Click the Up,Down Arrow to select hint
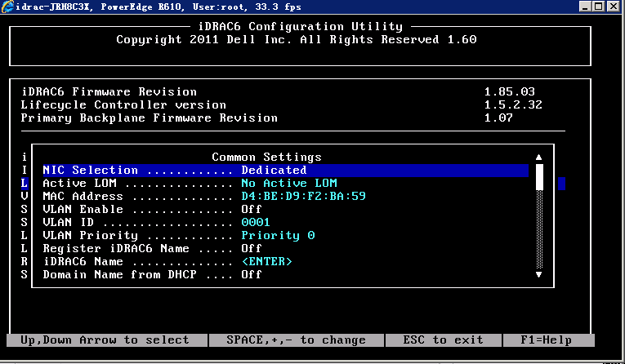Image resolution: width=625 pixels, height=364 pixels. (x=105, y=340)
